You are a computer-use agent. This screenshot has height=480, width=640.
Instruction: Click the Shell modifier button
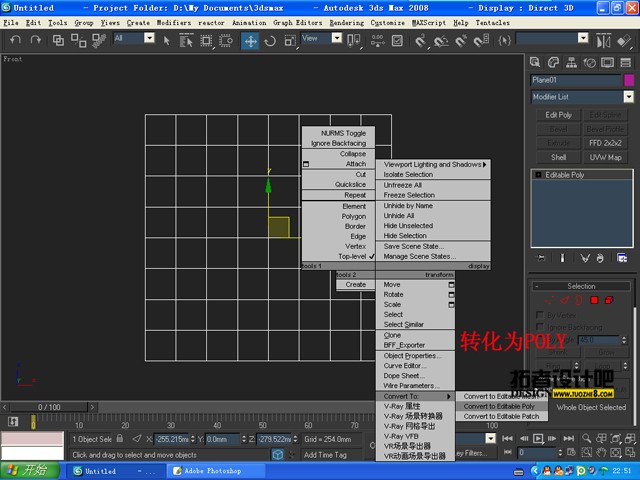pos(558,157)
